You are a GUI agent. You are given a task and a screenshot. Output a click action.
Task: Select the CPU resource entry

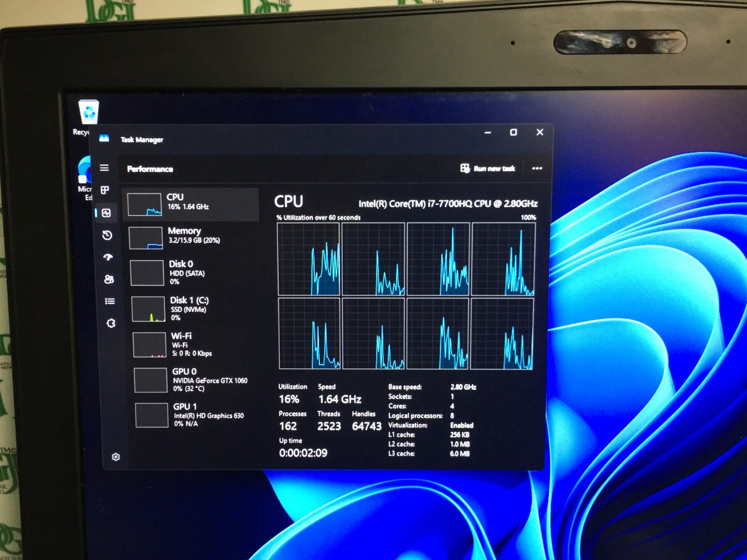click(x=191, y=204)
